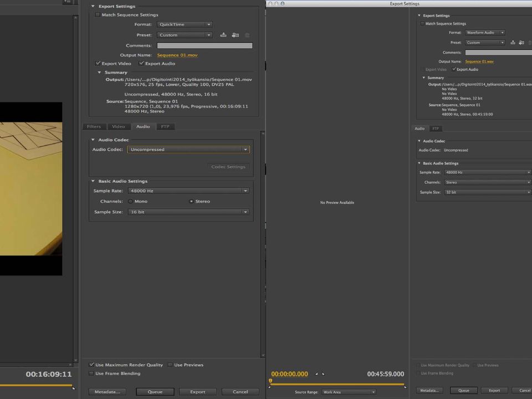The width and height of the screenshot is (532, 399).
Task: Click the Codec Settings button
Action: [228, 167]
